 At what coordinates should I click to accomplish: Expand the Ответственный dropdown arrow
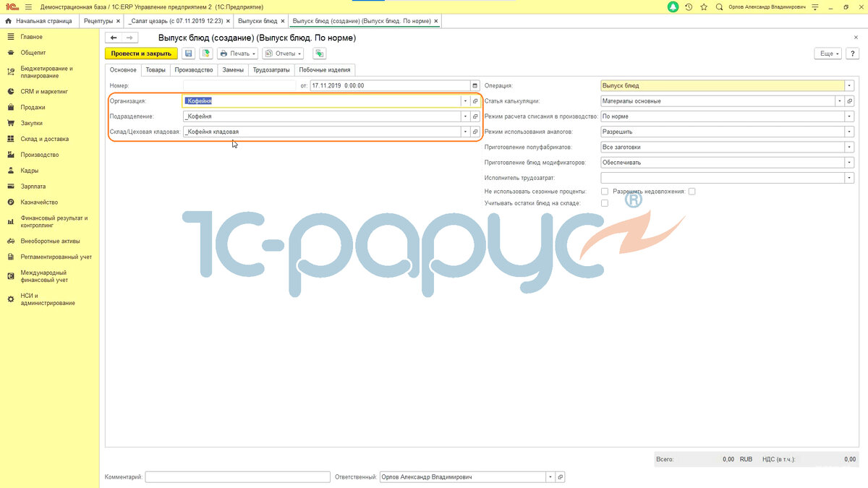coord(550,477)
